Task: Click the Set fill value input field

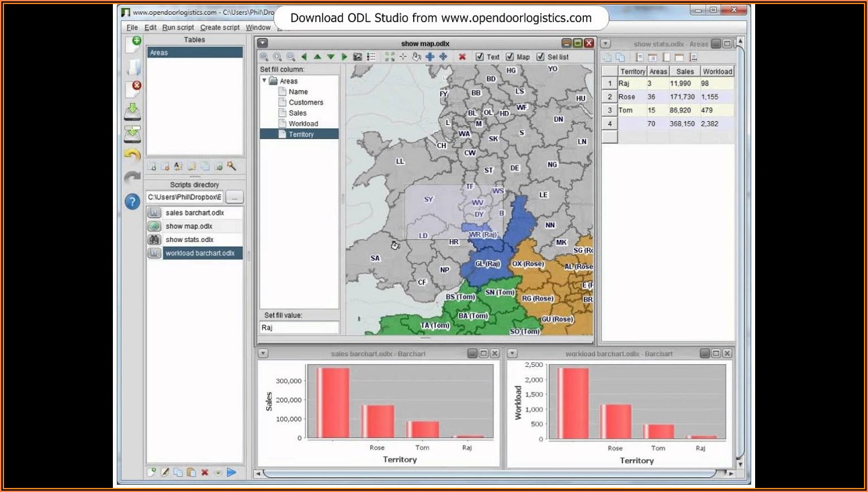Action: (299, 328)
